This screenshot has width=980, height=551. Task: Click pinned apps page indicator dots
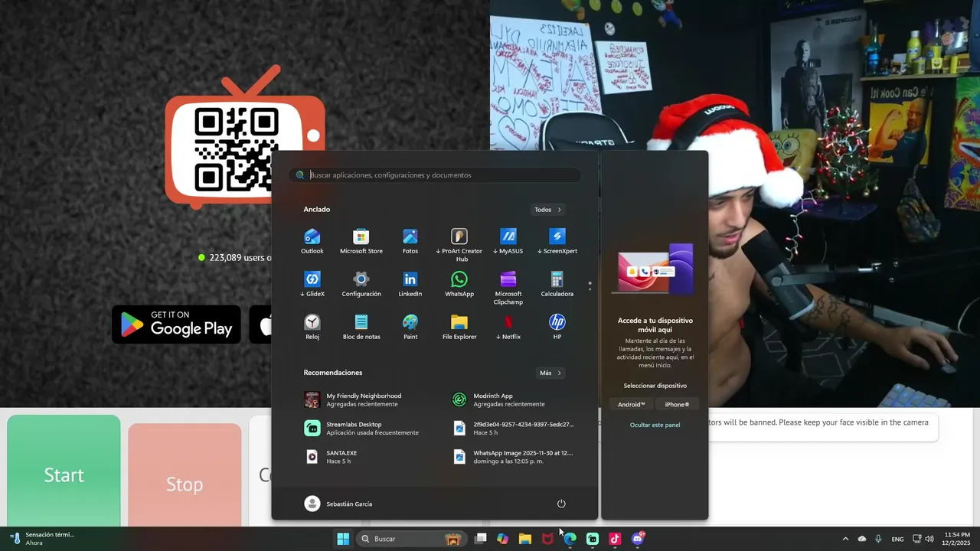coord(590,286)
